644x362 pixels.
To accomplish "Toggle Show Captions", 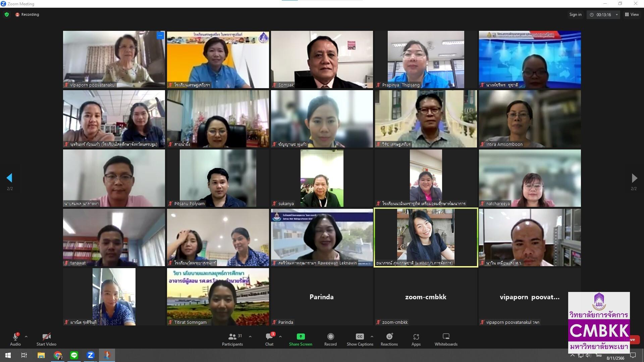I will [x=360, y=339].
